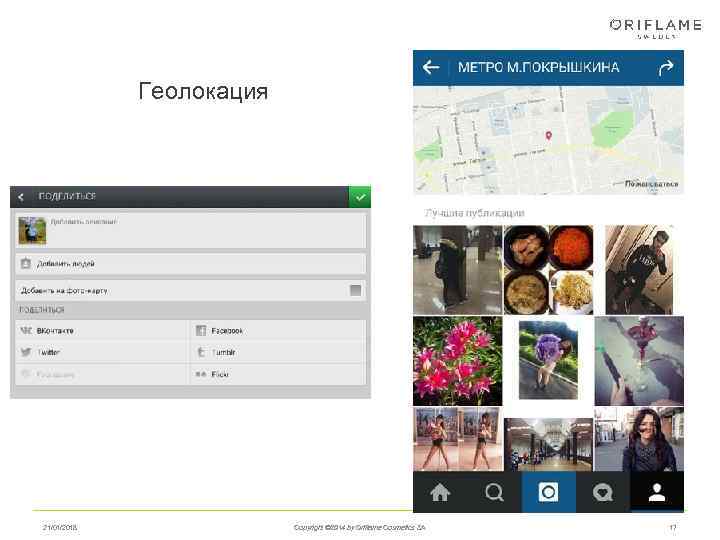This screenshot has height=540, width=720.
Task: Open the selfie of a dark-haired woman
Action: pos(639,439)
